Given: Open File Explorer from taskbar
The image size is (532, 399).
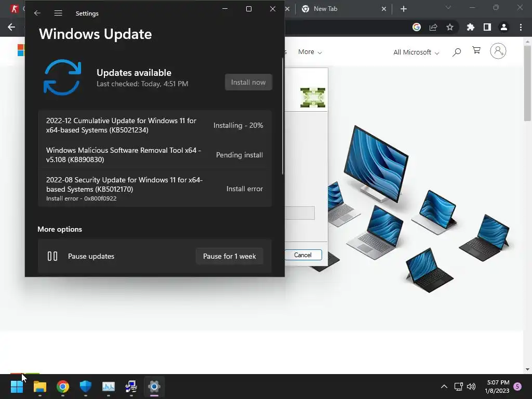Looking at the screenshot, I should click(40, 387).
